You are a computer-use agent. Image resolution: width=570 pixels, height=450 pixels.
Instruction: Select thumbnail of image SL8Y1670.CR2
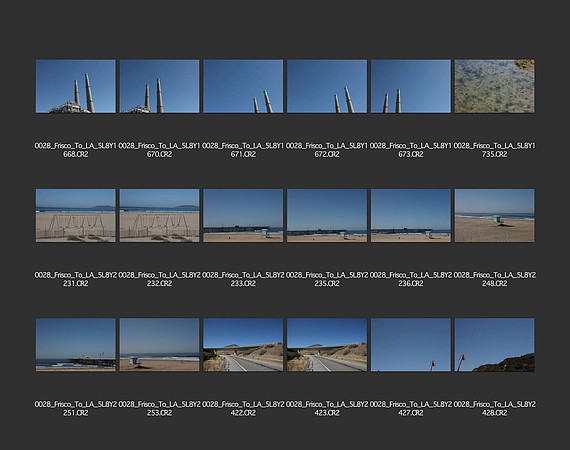point(159,87)
